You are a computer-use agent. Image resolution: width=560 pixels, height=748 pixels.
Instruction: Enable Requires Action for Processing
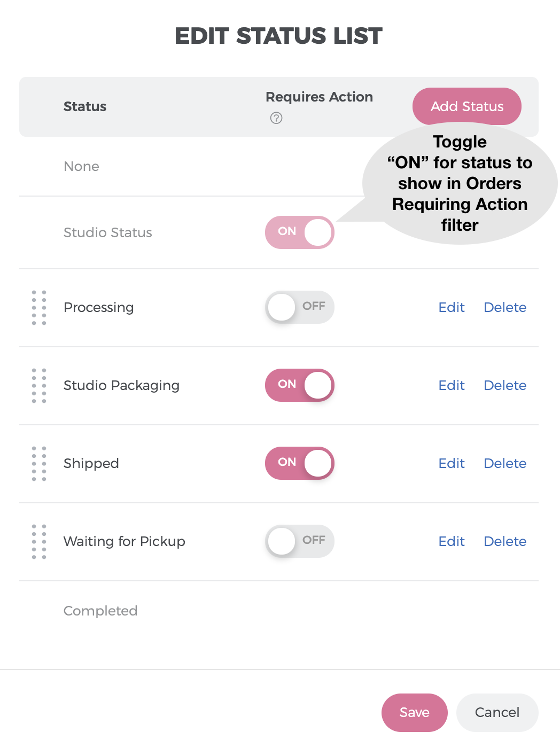coord(300,307)
